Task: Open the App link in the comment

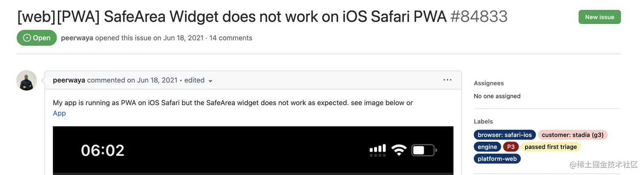Action: pyautogui.click(x=59, y=113)
